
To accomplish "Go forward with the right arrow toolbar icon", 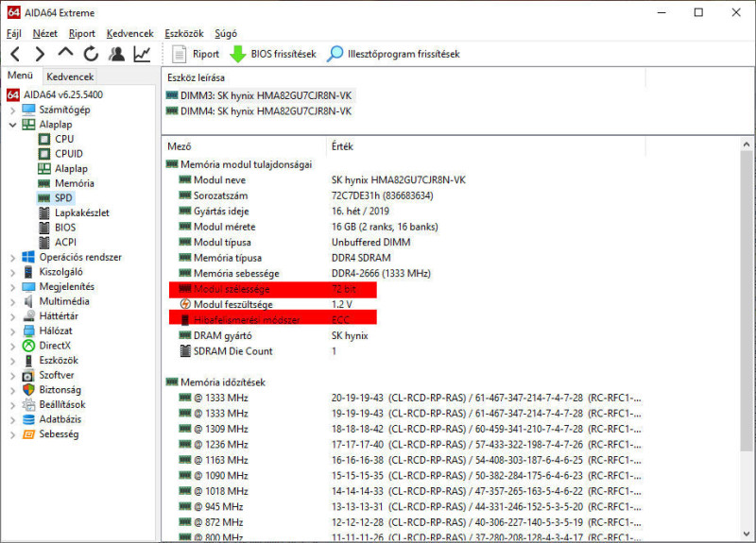I will click(x=40, y=54).
